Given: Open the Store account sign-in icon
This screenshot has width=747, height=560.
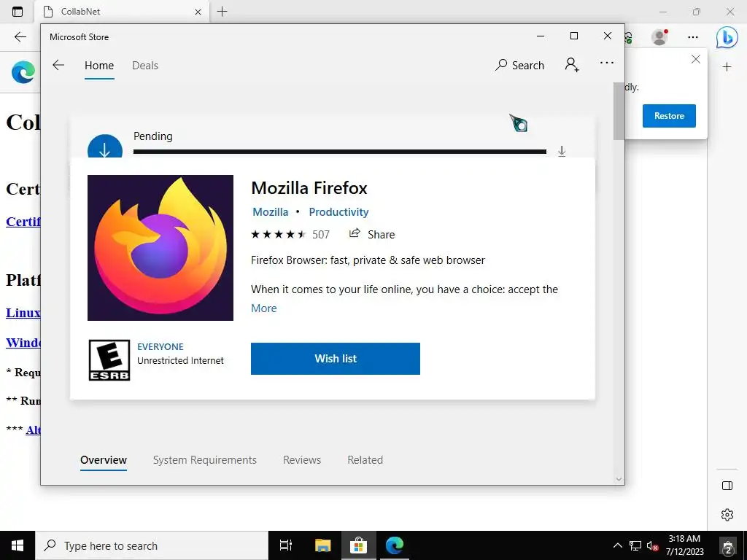Looking at the screenshot, I should click(x=572, y=65).
